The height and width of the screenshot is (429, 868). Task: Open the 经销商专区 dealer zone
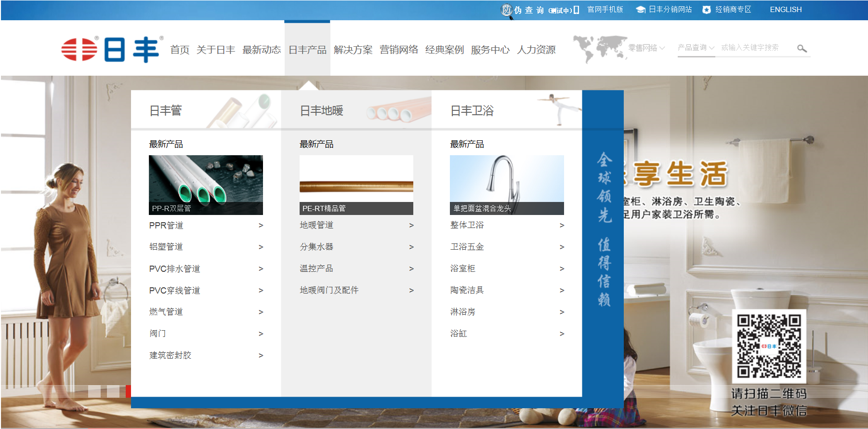pos(727,10)
